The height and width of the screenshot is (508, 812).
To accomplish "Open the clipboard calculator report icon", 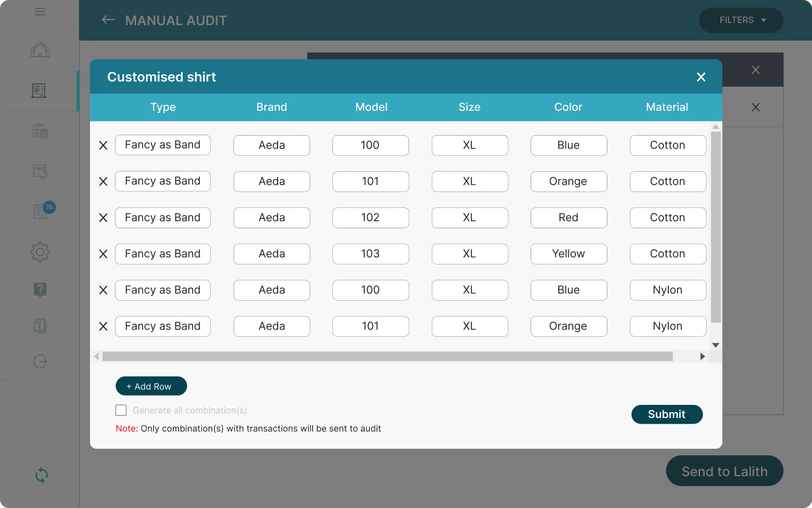I will (x=39, y=131).
